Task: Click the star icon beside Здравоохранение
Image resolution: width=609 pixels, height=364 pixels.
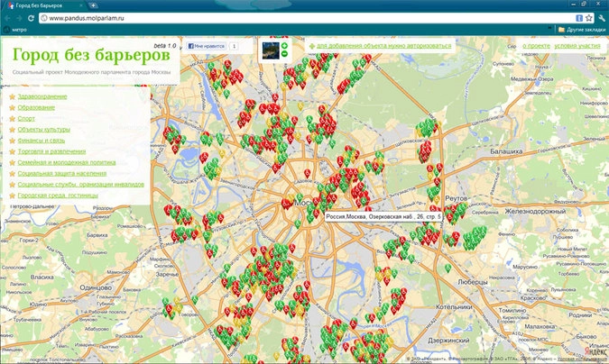Action: (11, 96)
